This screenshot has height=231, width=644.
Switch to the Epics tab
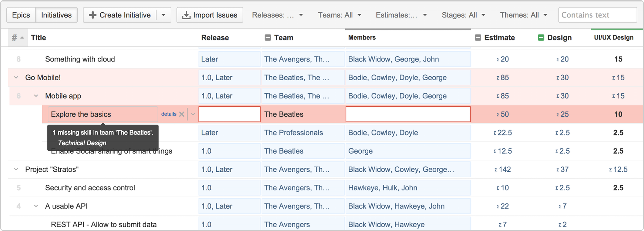tap(21, 15)
